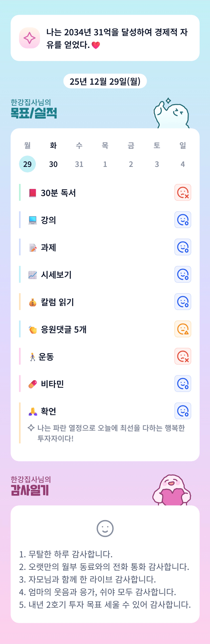210x644 pixels.
Task: Click the orange partial face for 응원댓글 5개
Action: click(183, 329)
